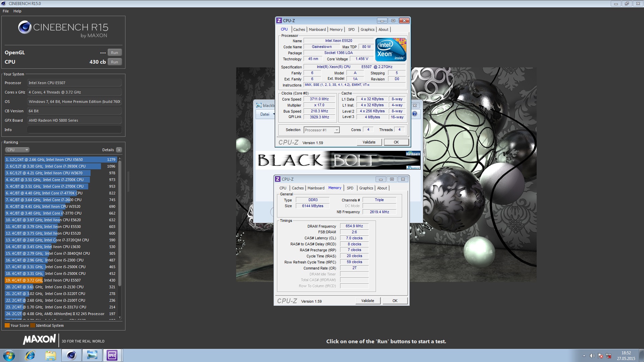Run the OpenGL benchmark
This screenshot has height=362, width=644.
point(114,53)
